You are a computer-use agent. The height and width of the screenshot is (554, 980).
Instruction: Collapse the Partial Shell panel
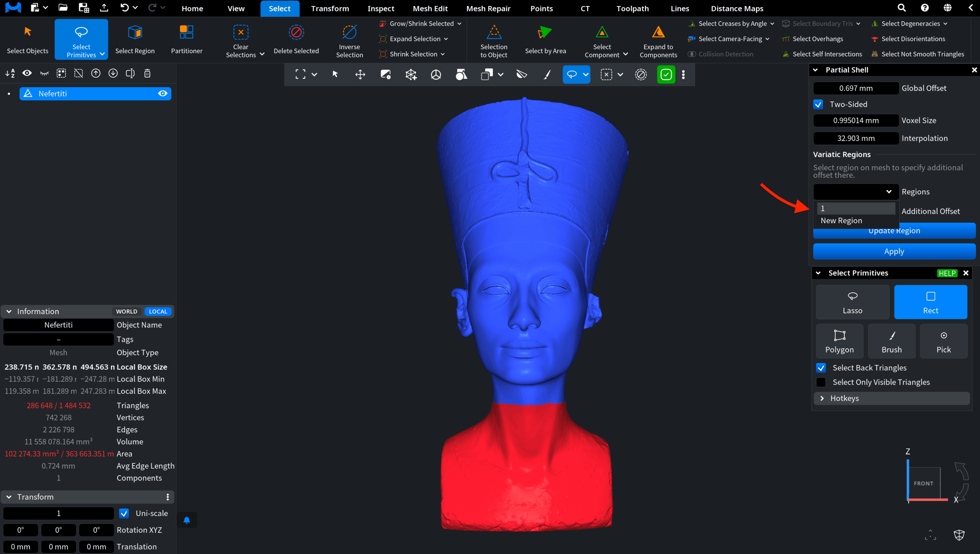[816, 70]
